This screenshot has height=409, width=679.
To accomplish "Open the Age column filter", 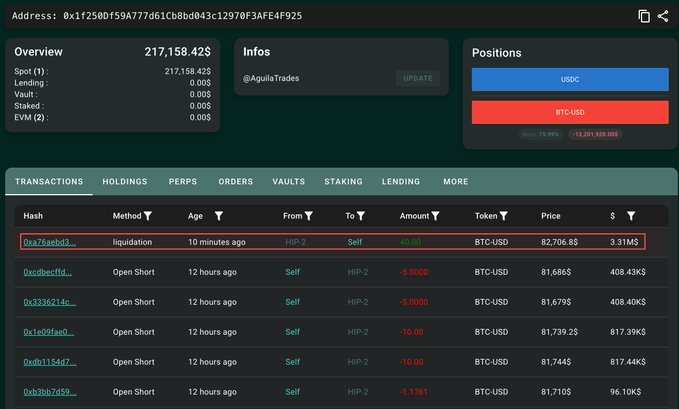I will pos(219,216).
